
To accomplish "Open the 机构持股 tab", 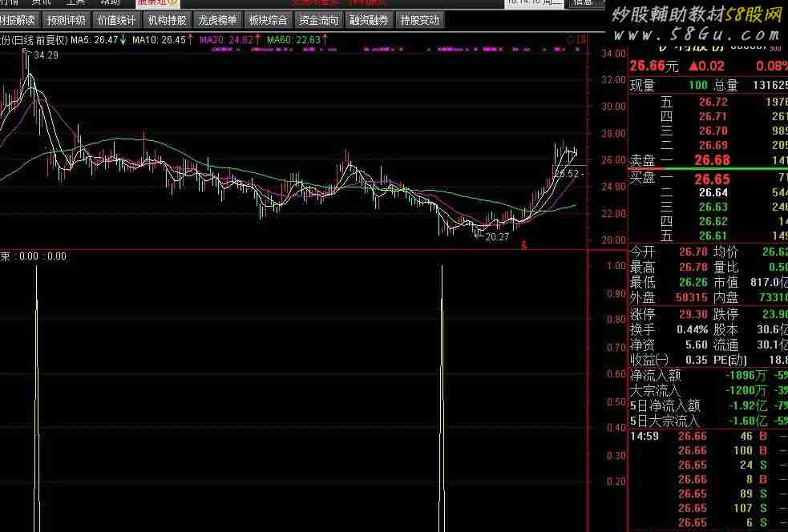I will (x=167, y=20).
